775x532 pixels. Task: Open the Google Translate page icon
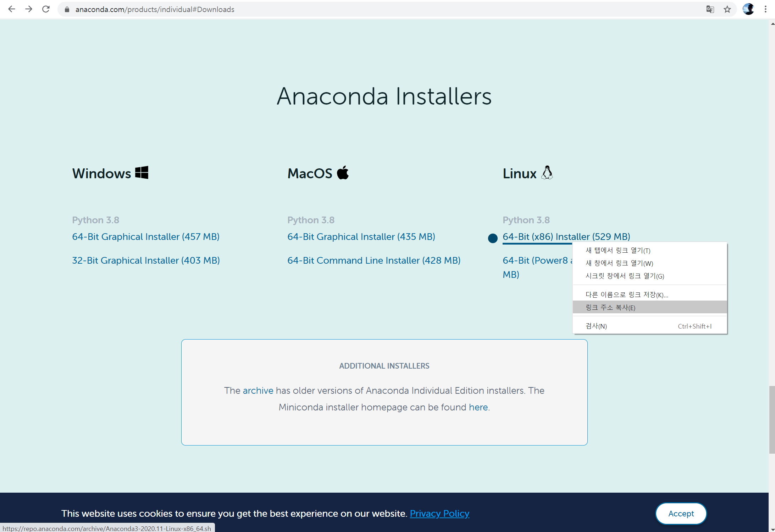[x=710, y=10]
